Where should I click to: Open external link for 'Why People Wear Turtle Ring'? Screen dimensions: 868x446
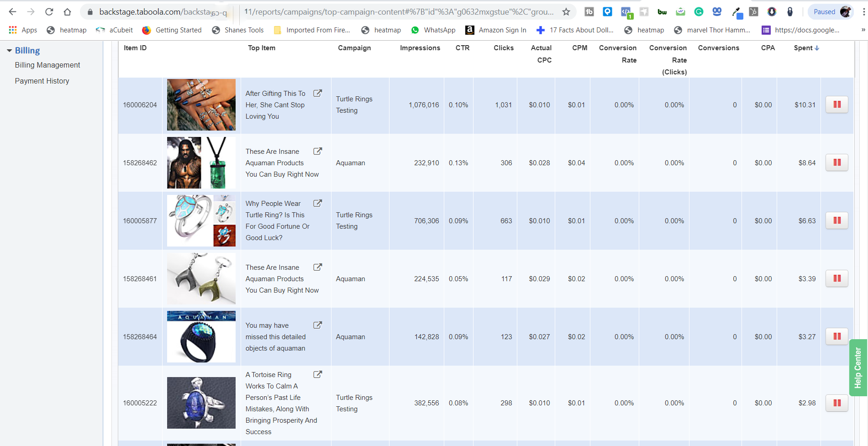pyautogui.click(x=318, y=203)
